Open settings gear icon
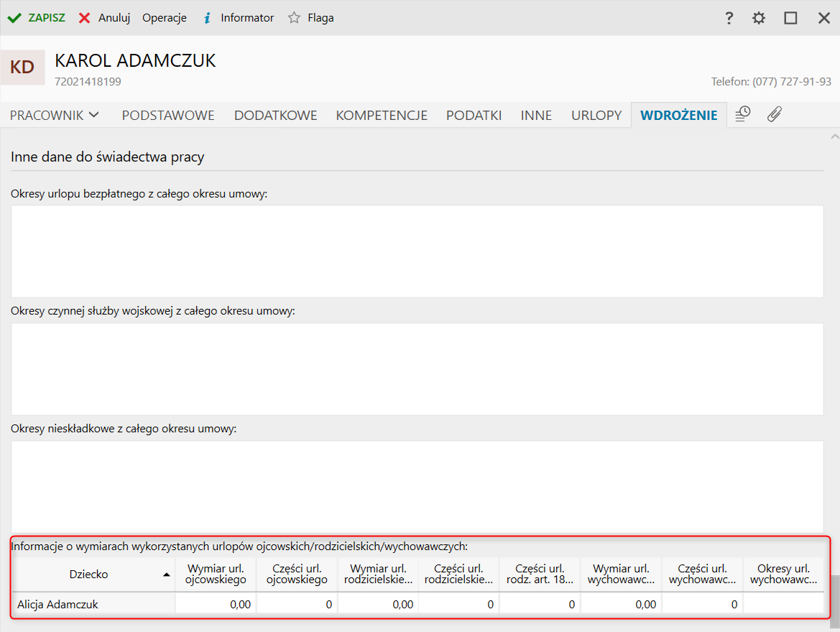The width and height of the screenshot is (840, 632). pyautogui.click(x=759, y=18)
